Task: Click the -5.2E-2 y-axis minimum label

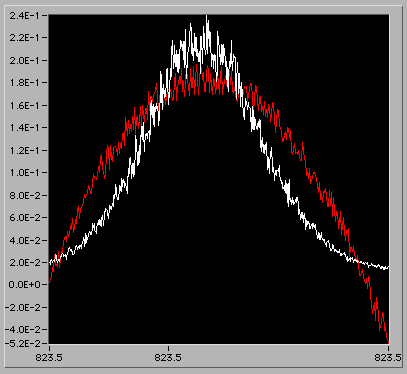Action: coord(22,343)
